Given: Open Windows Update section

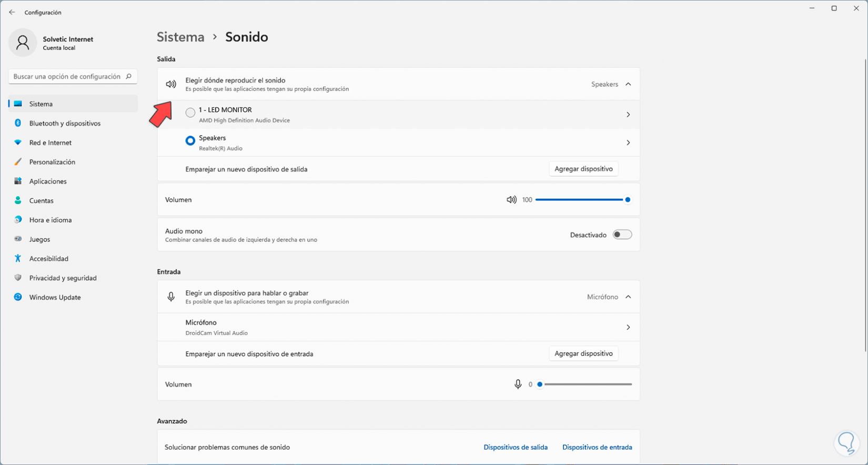Looking at the screenshot, I should (55, 297).
